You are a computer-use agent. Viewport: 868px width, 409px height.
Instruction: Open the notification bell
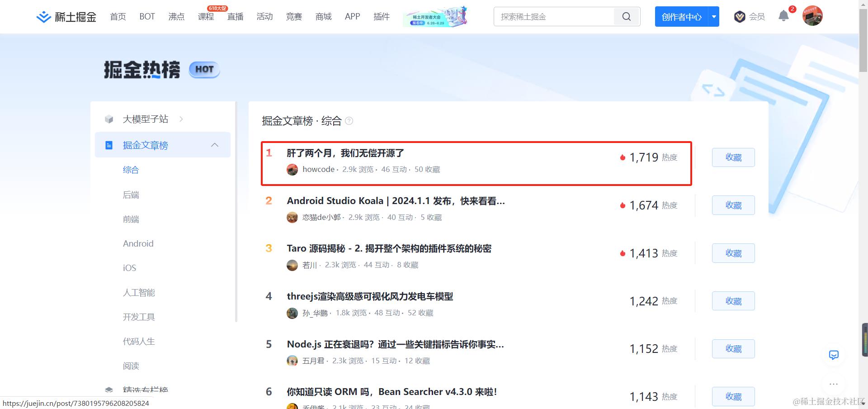[783, 16]
